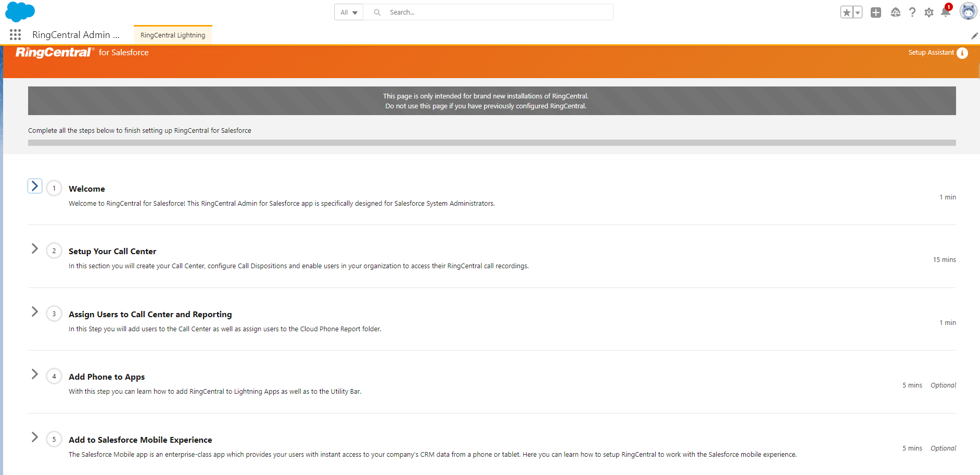Viewport: 980px width, 475px height.
Task: Click the Salesforce cloud logo
Action: [x=20, y=11]
